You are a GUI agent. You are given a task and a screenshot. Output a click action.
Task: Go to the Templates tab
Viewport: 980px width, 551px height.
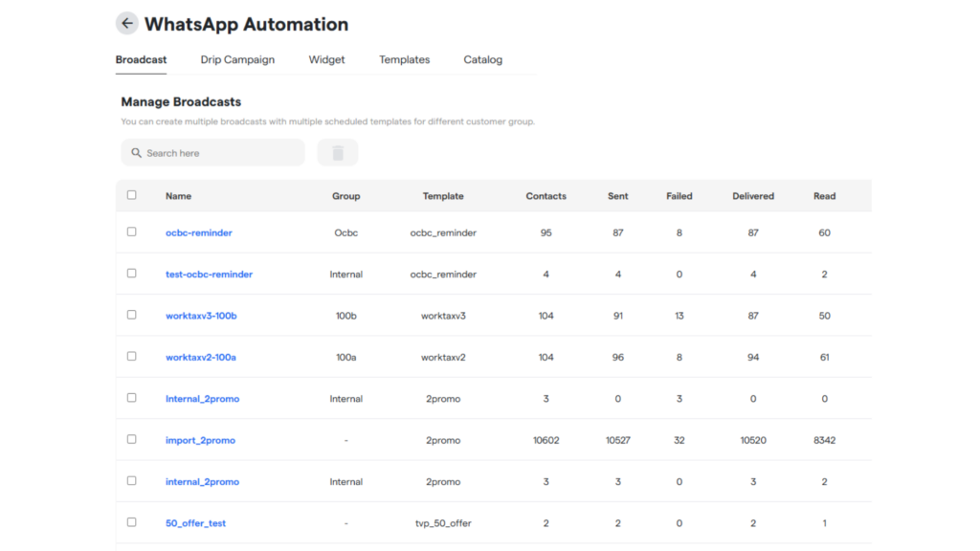[404, 59]
